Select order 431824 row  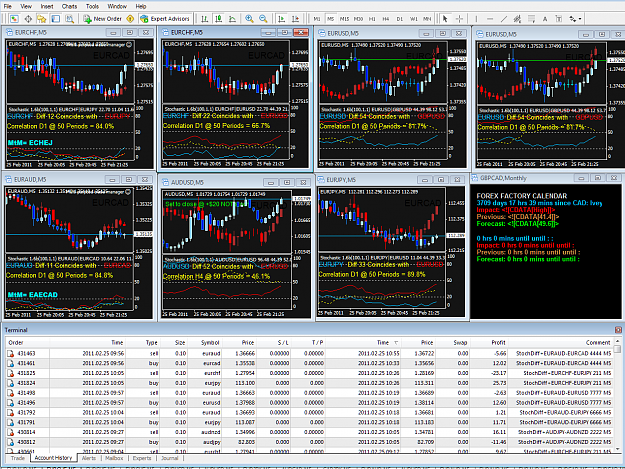(309, 383)
